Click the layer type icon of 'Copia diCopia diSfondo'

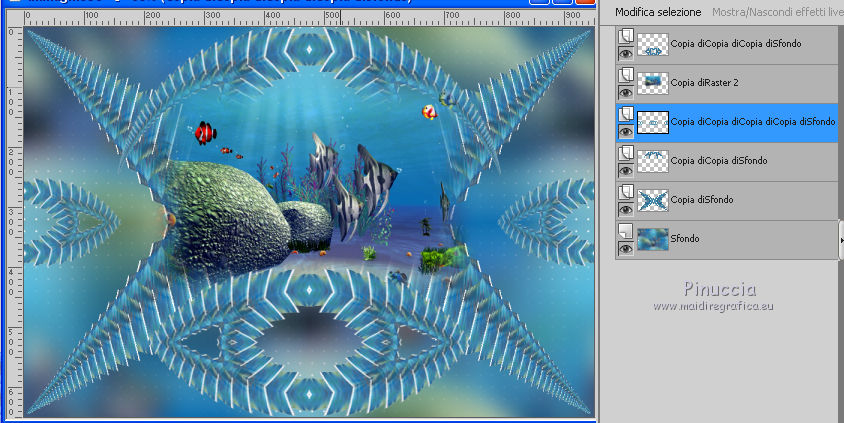pos(625,153)
